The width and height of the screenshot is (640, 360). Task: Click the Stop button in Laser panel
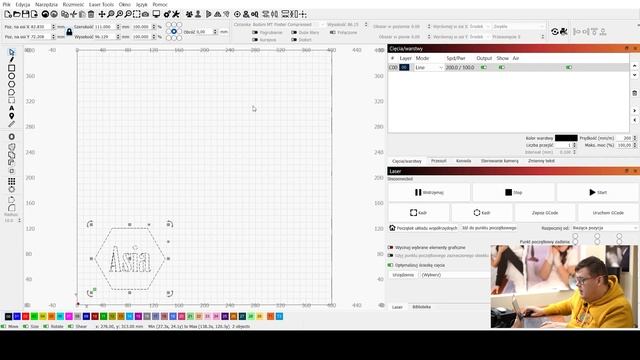[x=513, y=192]
